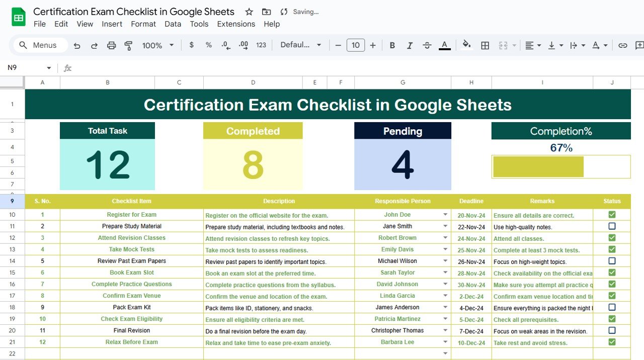Image resolution: width=644 pixels, height=360 pixels.
Task: Decrease font size with minus button
Action: 338,45
